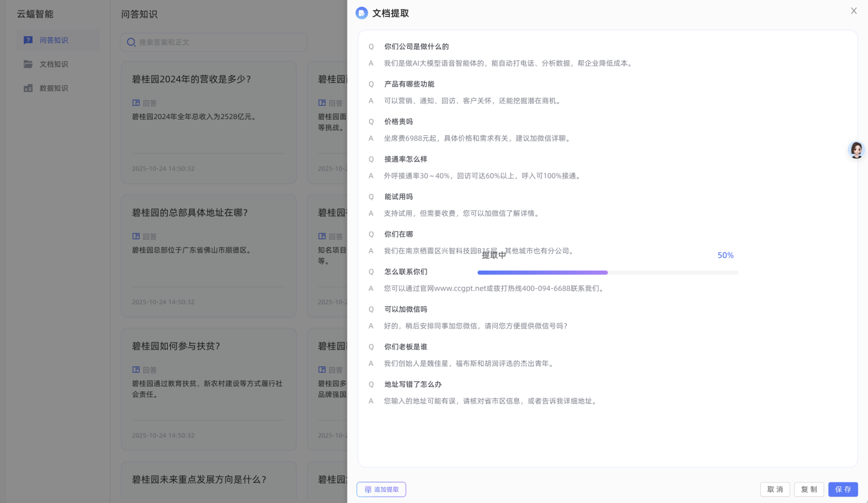Click the answer about 教育扶贫、新农村建设
This screenshot has height=503, width=868.
tap(207, 389)
